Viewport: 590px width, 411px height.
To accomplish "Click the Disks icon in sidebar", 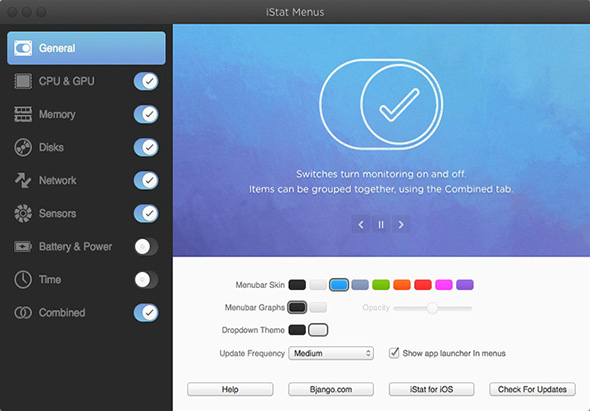I will point(23,147).
